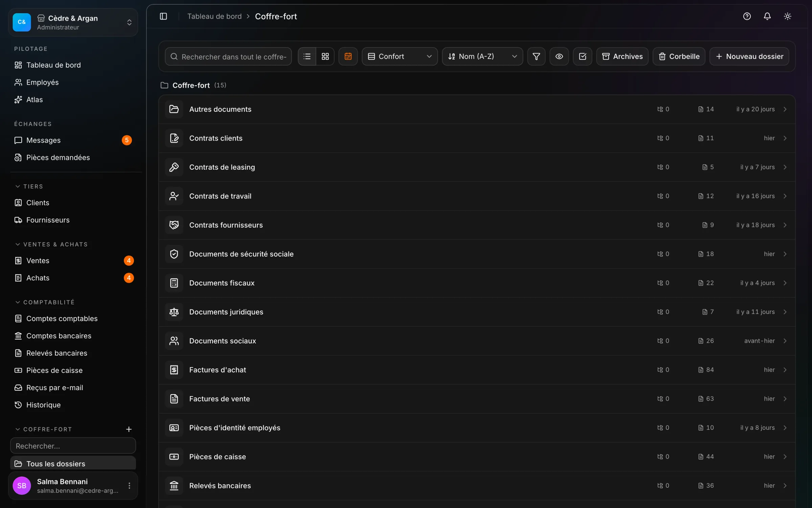Image resolution: width=812 pixels, height=508 pixels.
Task: Toggle the sidebar panel icon
Action: [163, 16]
